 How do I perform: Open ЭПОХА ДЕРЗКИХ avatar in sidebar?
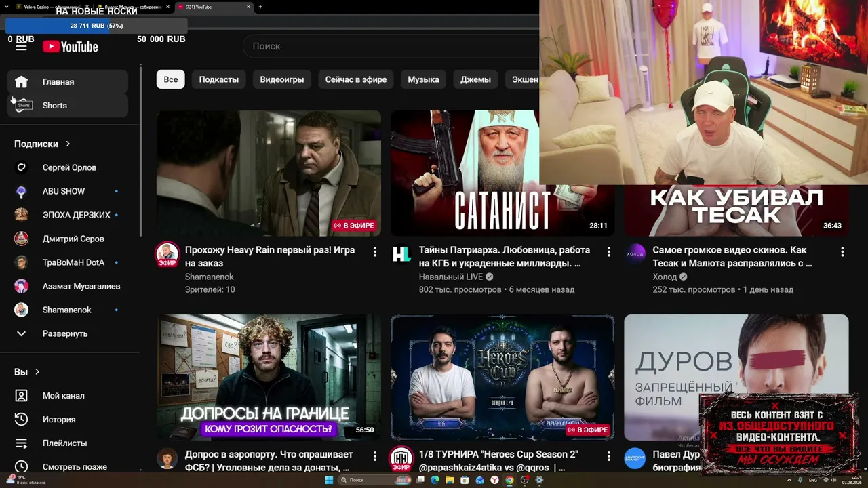coord(22,215)
